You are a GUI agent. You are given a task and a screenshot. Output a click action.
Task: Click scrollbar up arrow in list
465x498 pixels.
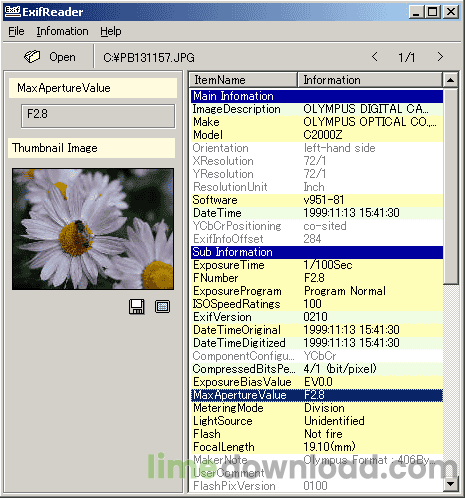pos(450,80)
